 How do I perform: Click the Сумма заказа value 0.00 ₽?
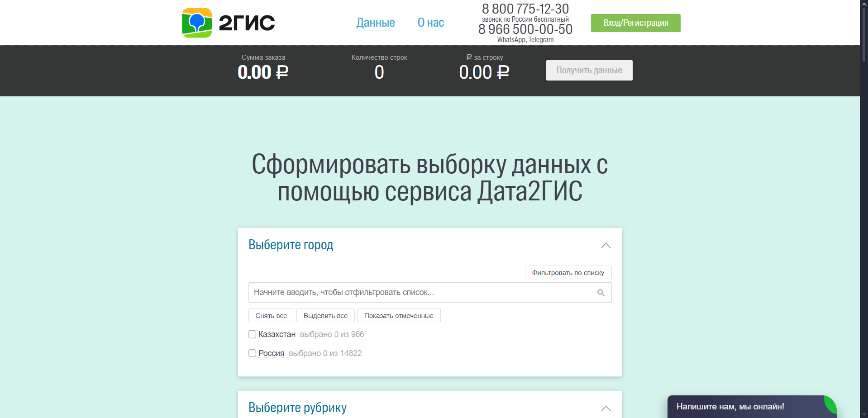click(x=263, y=72)
